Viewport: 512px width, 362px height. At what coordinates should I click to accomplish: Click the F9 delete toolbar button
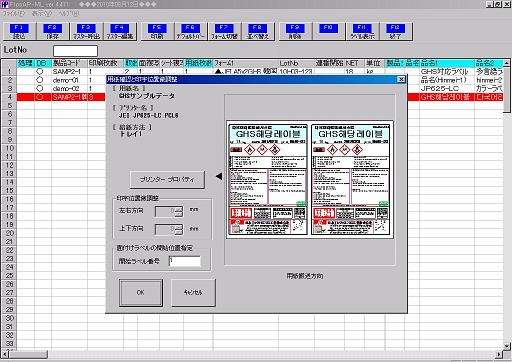(x=295, y=32)
